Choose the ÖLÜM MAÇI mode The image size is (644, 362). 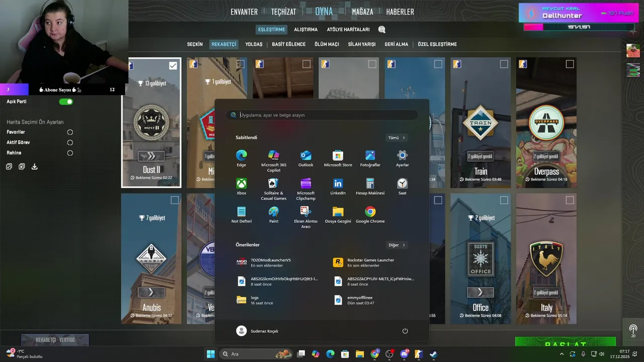(327, 44)
